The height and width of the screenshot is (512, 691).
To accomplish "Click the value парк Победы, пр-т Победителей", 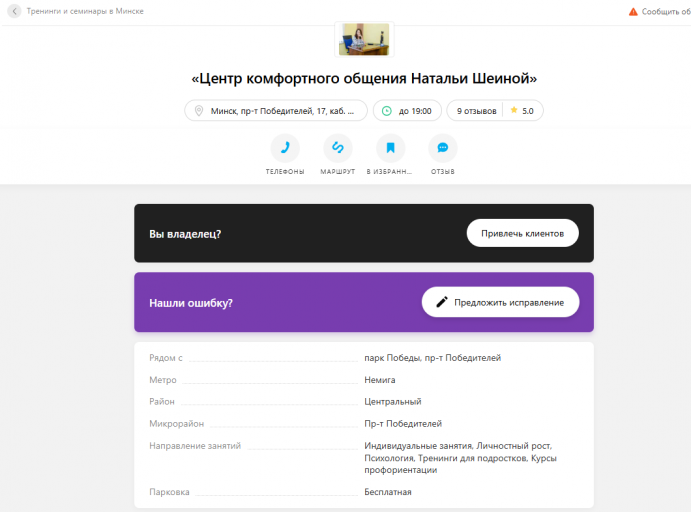I will tap(432, 358).
